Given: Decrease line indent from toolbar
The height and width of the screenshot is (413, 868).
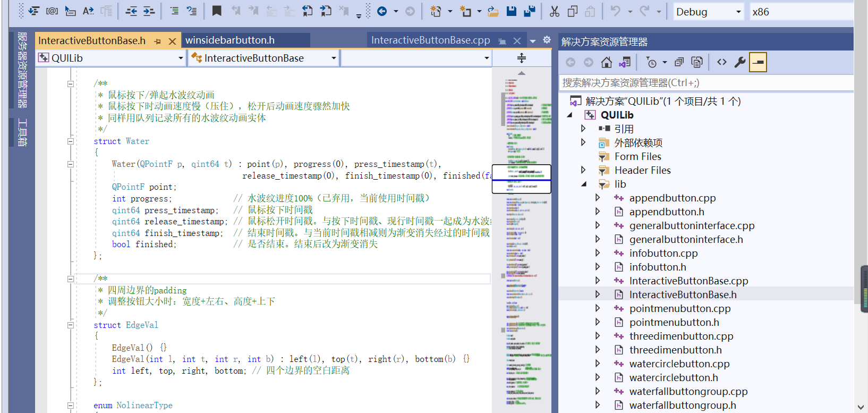Looking at the screenshot, I should [131, 11].
